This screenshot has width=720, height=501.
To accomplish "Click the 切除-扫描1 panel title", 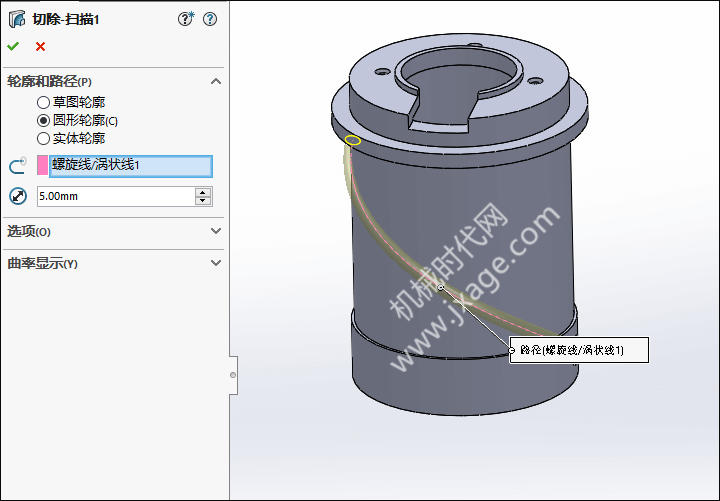I will coord(66,19).
